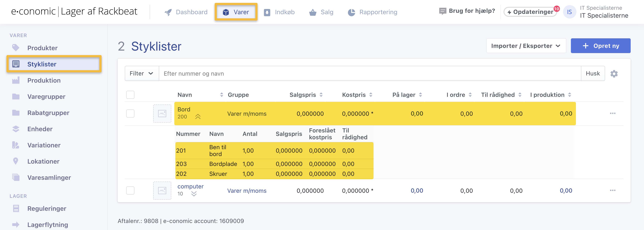
Task: Open the Filter dropdown
Action: (142, 73)
